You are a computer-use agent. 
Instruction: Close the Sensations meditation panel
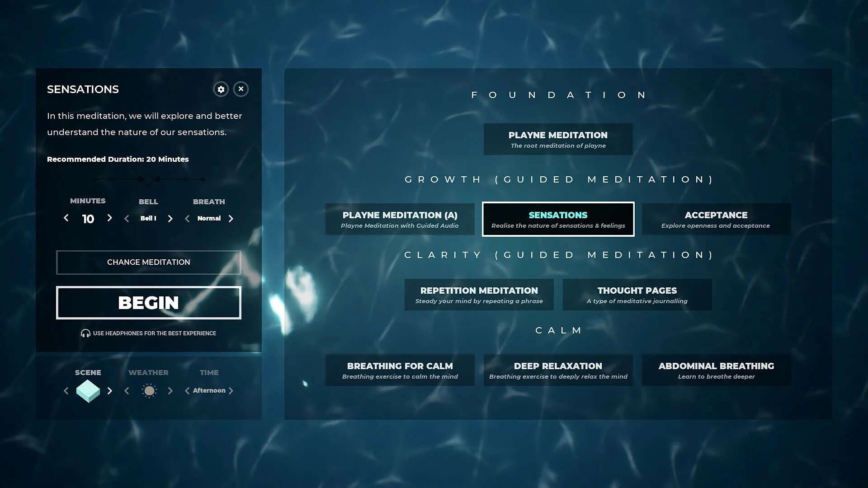pyautogui.click(x=241, y=89)
